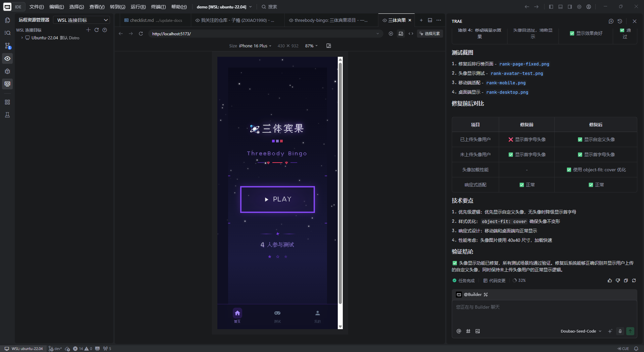Viewport: 644px width, 352px height.
Task: Toggle the primary sidebar layout
Action: [551, 7]
